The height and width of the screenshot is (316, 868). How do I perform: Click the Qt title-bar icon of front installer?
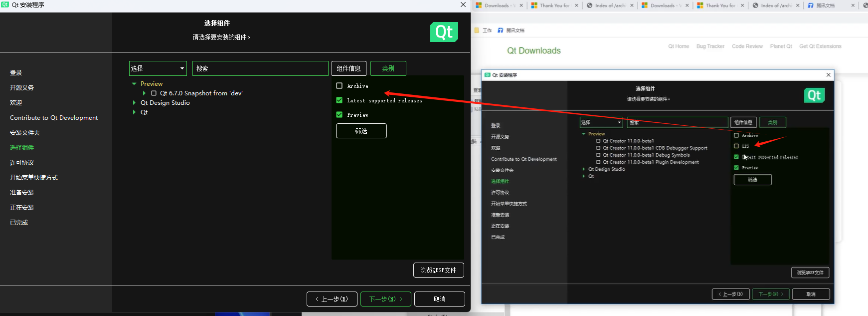click(x=5, y=4)
